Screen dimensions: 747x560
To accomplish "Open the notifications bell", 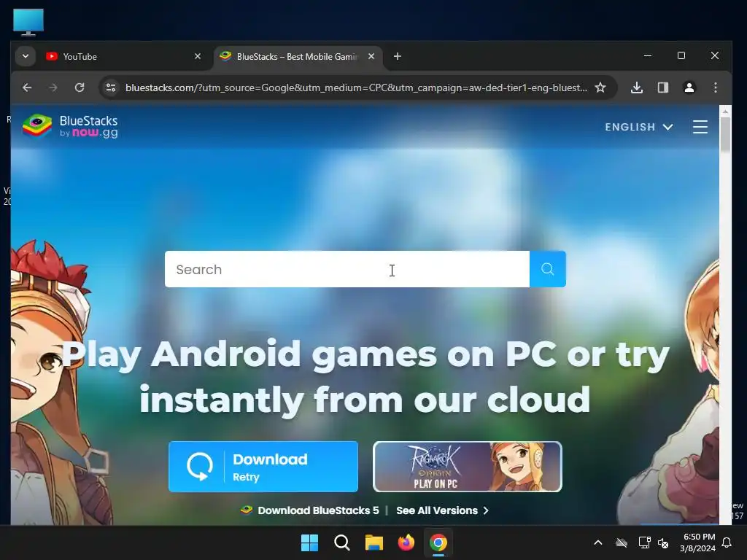I will [727, 542].
